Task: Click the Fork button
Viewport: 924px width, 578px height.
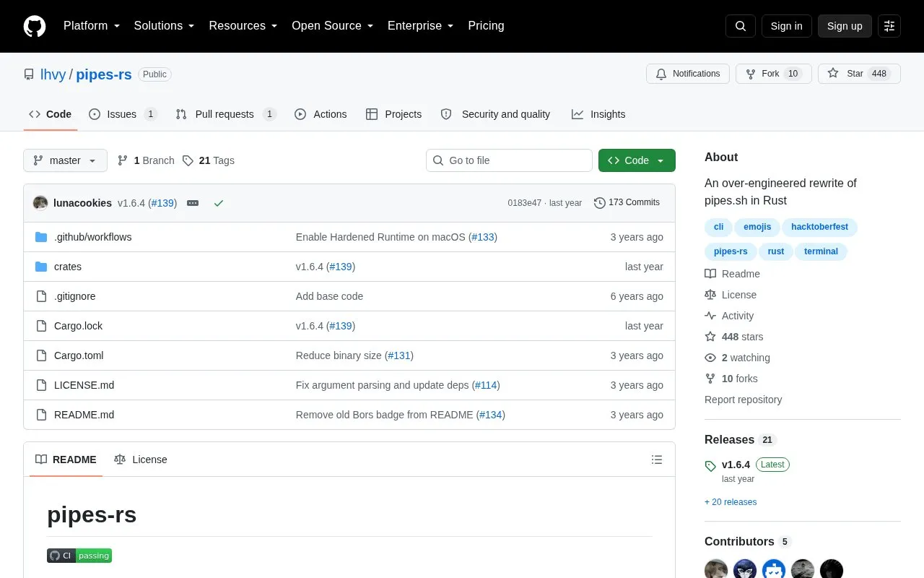Action: (774, 74)
